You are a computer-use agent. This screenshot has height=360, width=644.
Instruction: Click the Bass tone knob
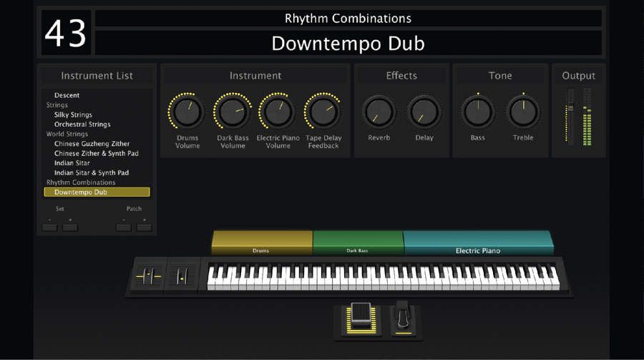pos(478,112)
